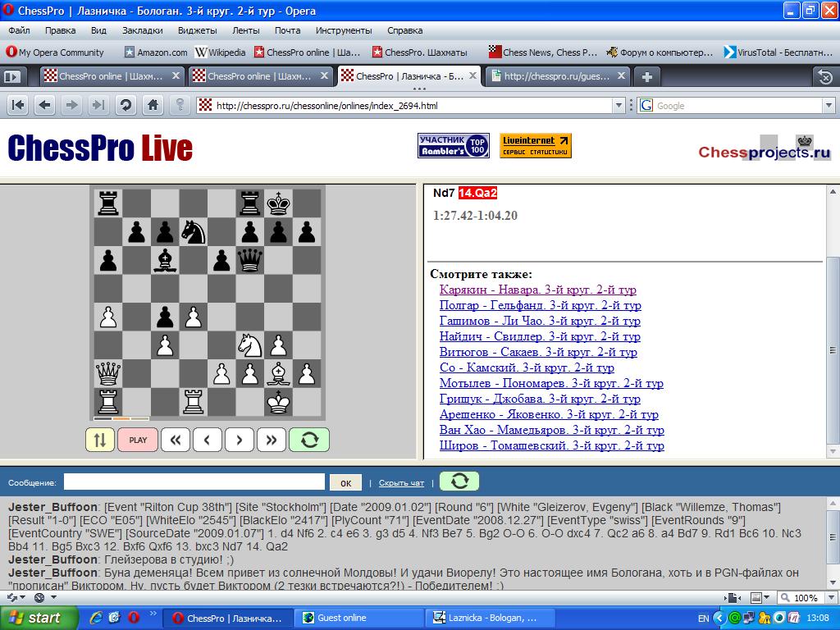Open the search engine selector dropdown
840x630 pixels.
(x=647, y=105)
